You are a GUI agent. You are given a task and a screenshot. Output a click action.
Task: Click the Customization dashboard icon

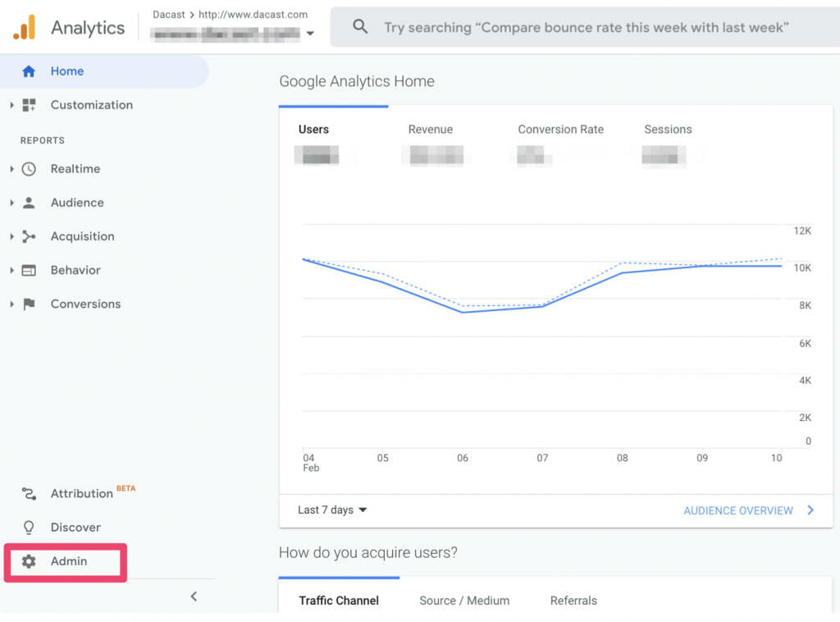[x=29, y=105]
